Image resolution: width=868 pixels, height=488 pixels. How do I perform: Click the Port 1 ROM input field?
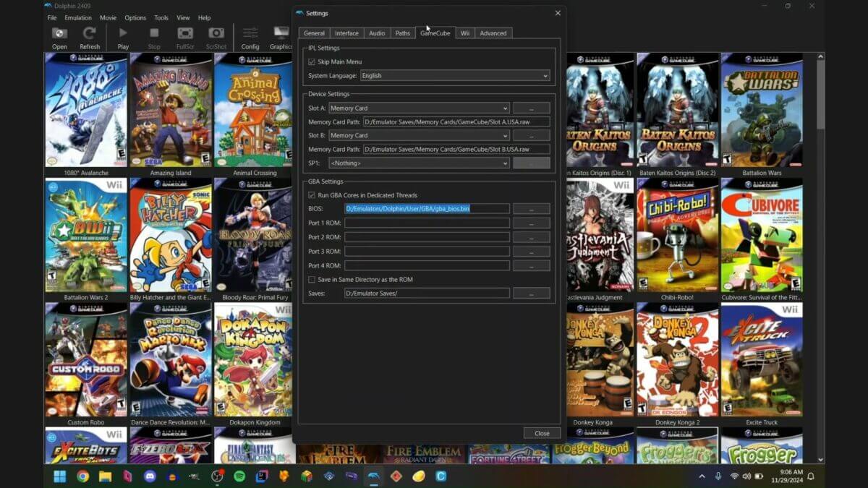click(x=427, y=223)
